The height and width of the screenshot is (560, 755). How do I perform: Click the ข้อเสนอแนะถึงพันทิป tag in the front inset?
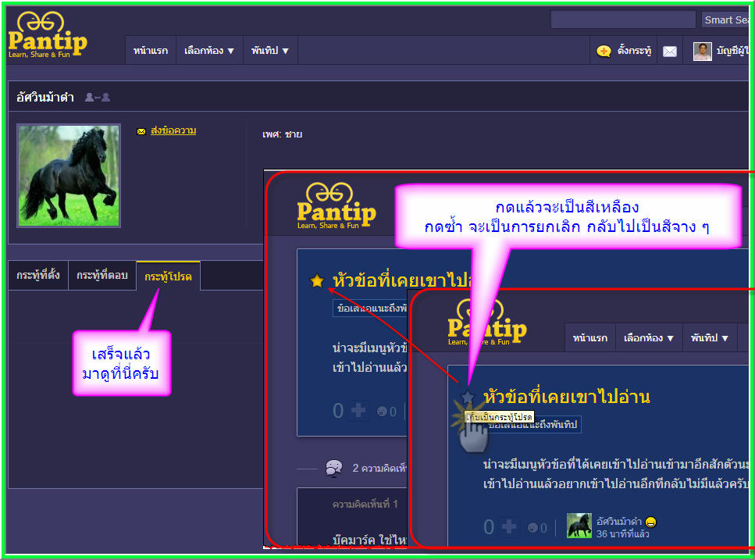click(x=532, y=425)
